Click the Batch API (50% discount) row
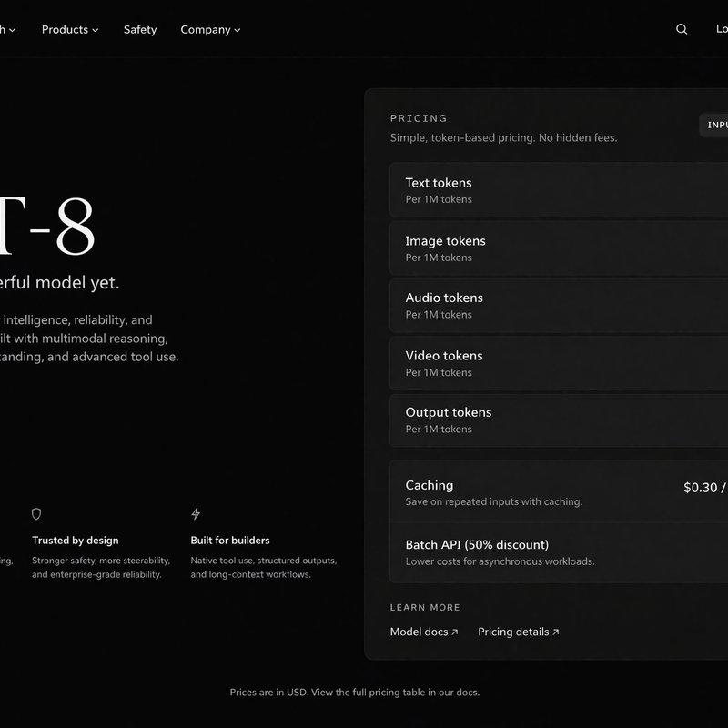The height and width of the screenshot is (728, 728). [x=559, y=552]
